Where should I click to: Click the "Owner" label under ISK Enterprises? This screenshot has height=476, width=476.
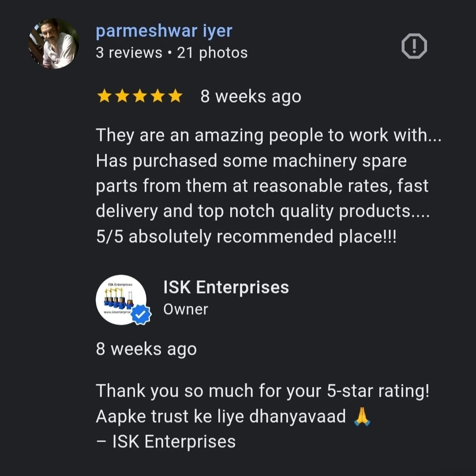(186, 310)
